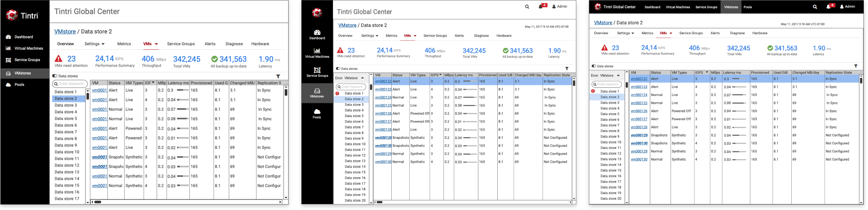The width and height of the screenshot is (868, 210).
Task: Open the Pools cloud icon in wide-sidebar mockup
Action: pos(8,85)
